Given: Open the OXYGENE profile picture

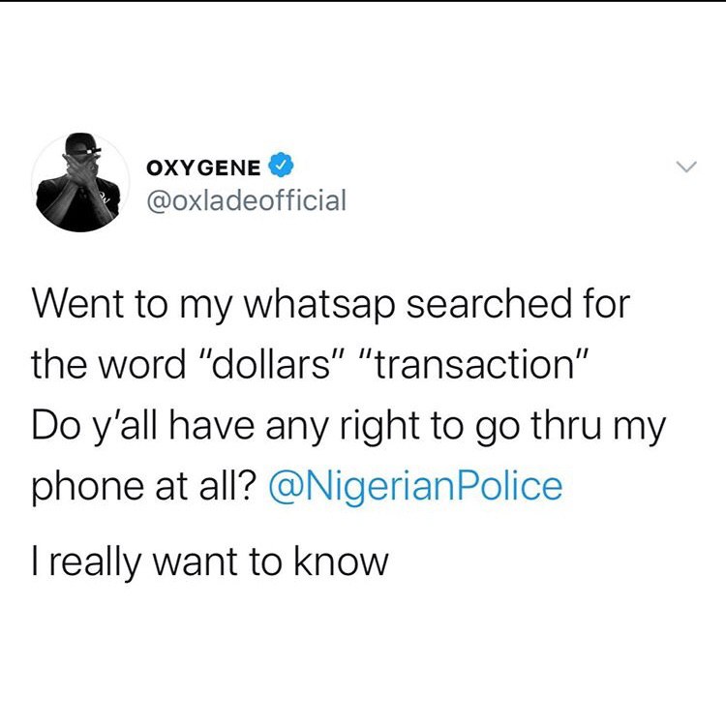Looking at the screenshot, I should tap(80, 182).
